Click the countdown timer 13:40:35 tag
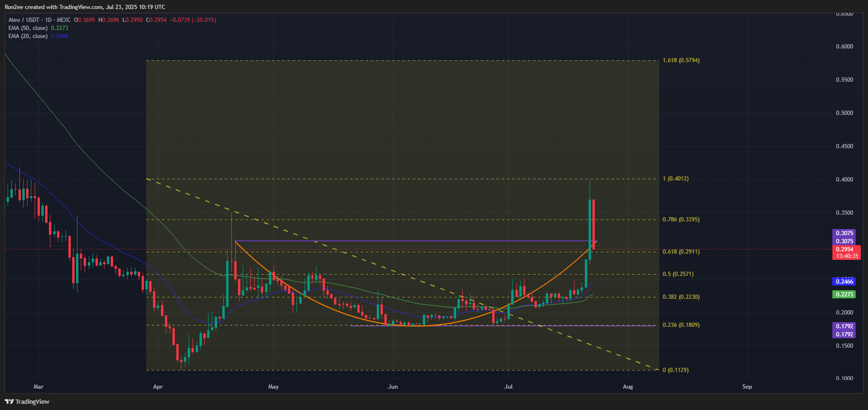868x410 pixels. click(x=846, y=256)
